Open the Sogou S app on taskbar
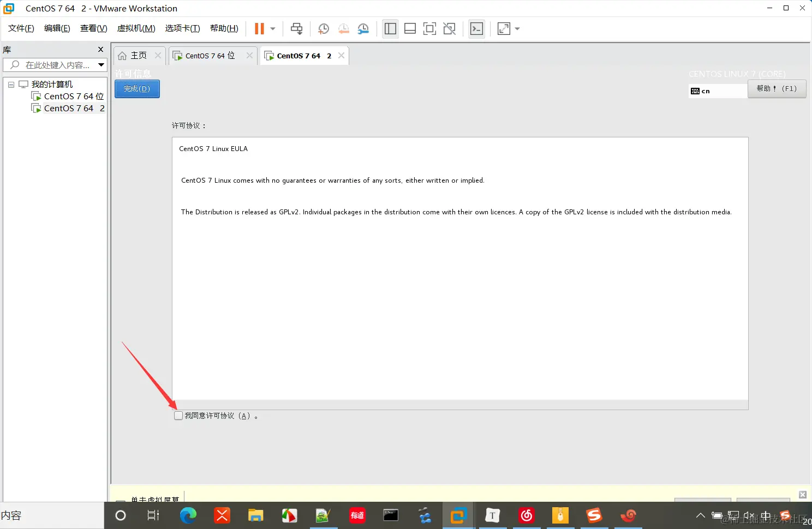This screenshot has width=812, height=529. [594, 515]
